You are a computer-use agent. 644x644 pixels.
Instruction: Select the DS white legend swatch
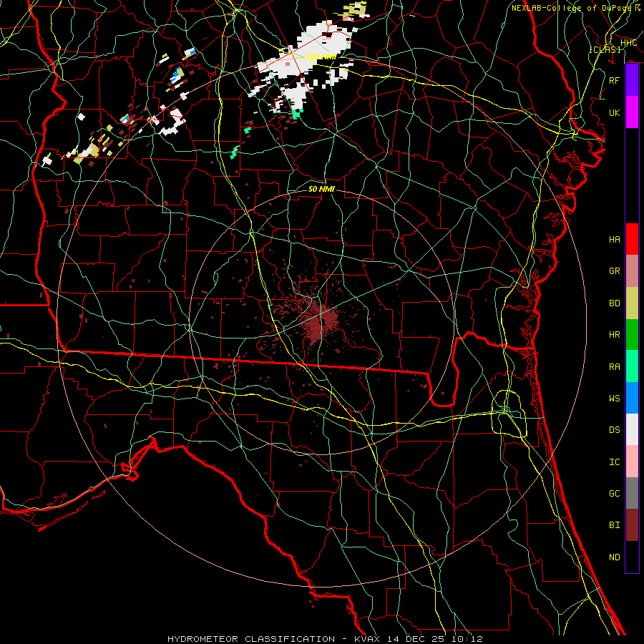632,429
